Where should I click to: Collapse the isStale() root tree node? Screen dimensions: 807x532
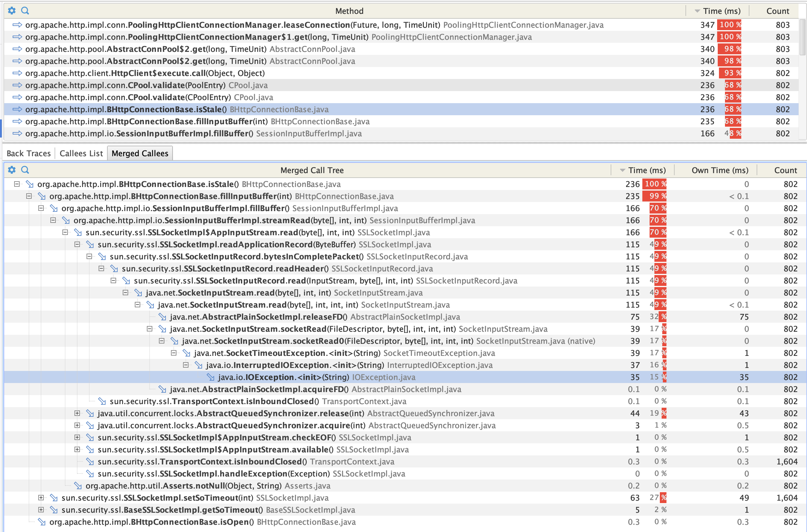17,184
